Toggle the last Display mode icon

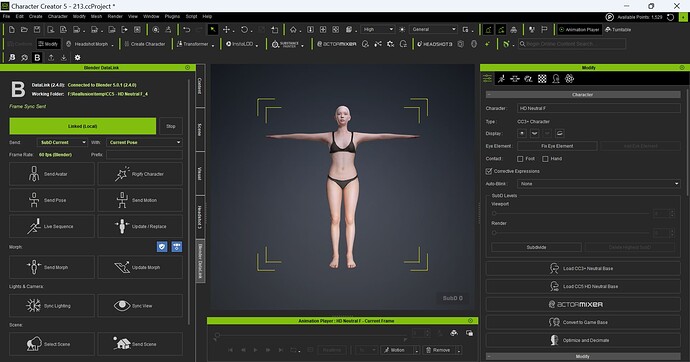560,133
